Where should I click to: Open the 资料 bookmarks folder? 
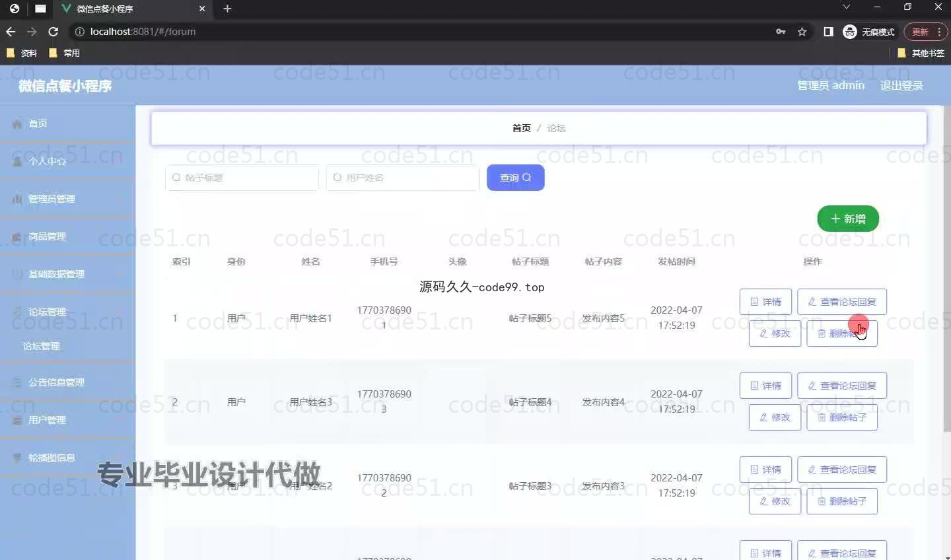pos(22,53)
